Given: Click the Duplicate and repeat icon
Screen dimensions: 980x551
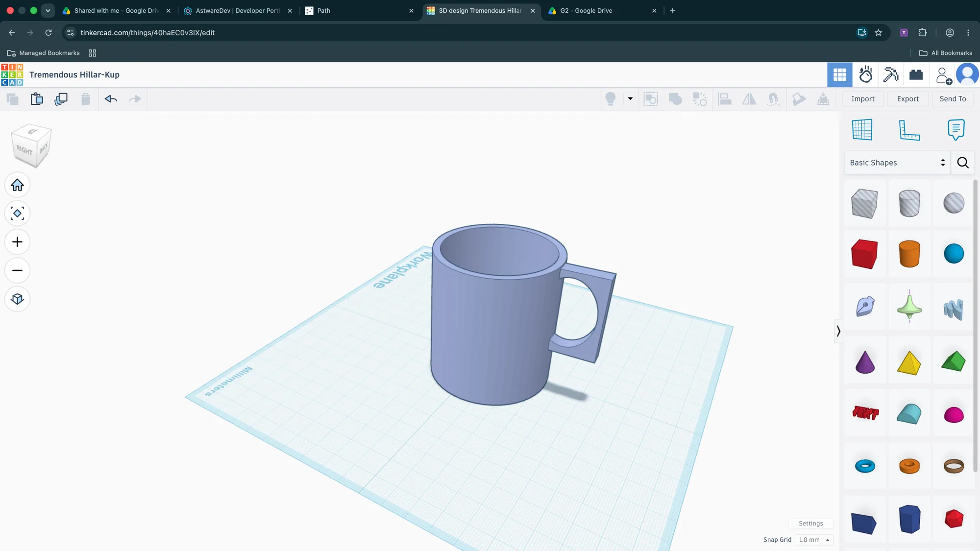Looking at the screenshot, I should (61, 99).
